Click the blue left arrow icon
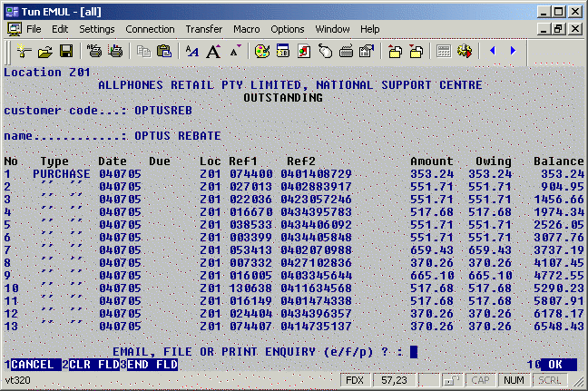This screenshot has height=391, width=588. point(493,51)
